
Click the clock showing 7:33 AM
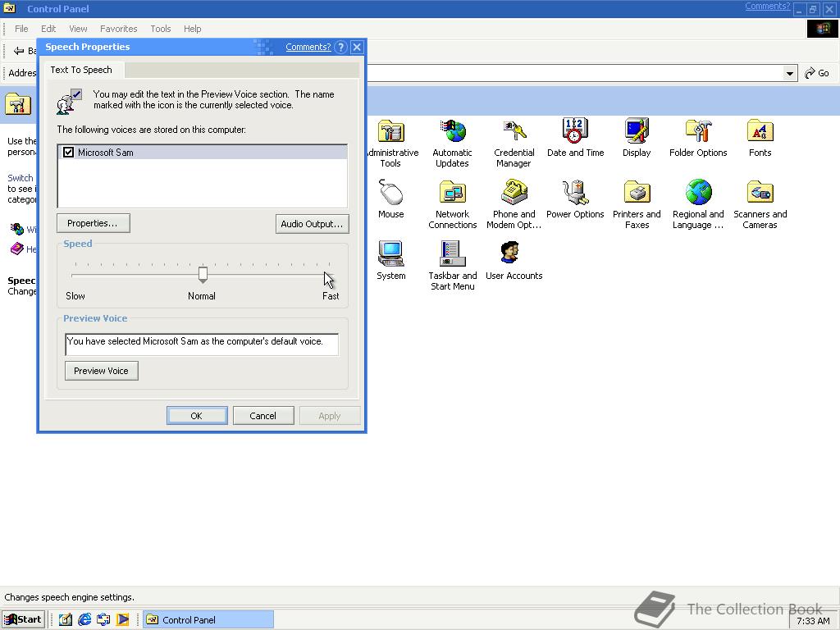[x=813, y=621]
